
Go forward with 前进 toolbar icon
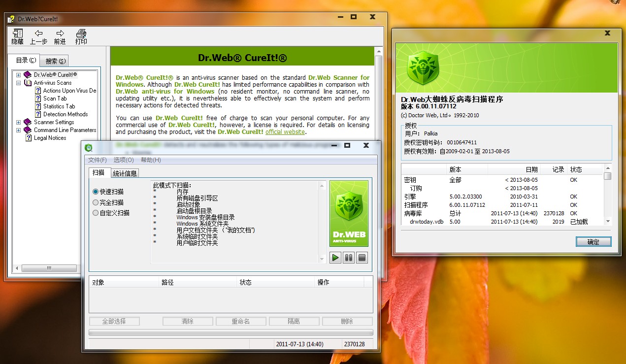coord(60,33)
